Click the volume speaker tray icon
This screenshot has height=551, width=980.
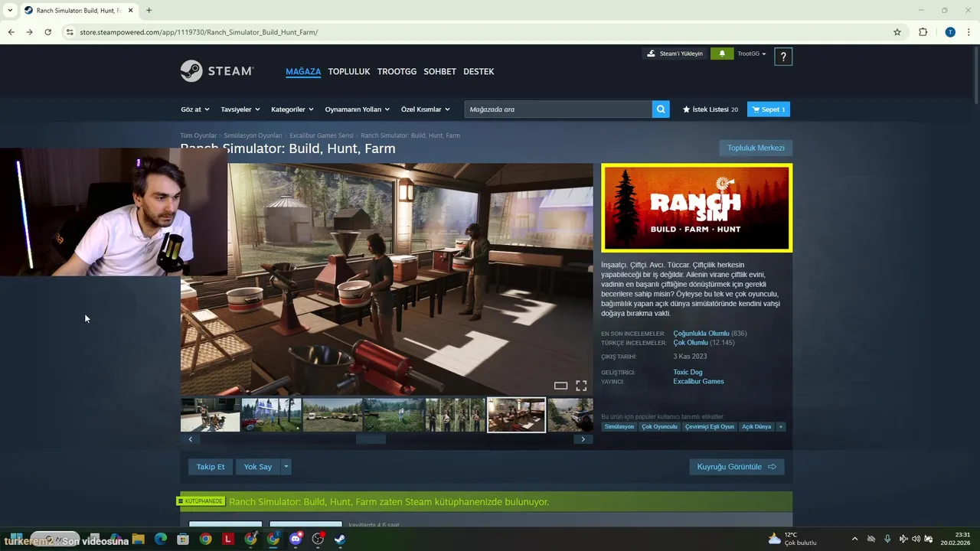[x=916, y=539]
